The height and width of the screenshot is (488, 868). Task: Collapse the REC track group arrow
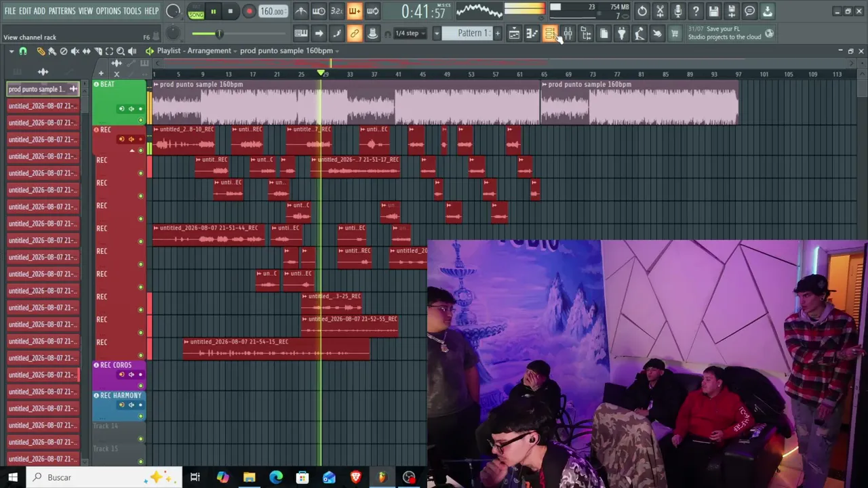[132, 150]
